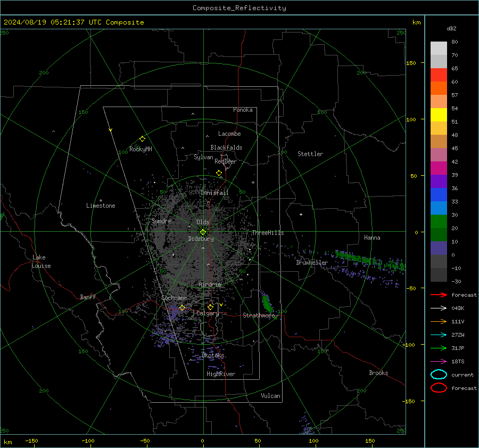Click the Lake Louise label
The width and height of the screenshot is (479, 448).
(x=41, y=262)
